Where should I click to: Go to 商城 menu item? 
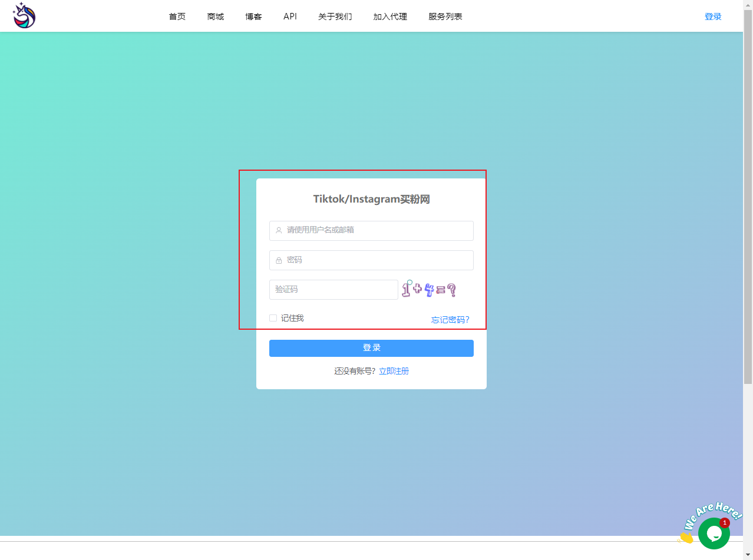click(x=216, y=16)
